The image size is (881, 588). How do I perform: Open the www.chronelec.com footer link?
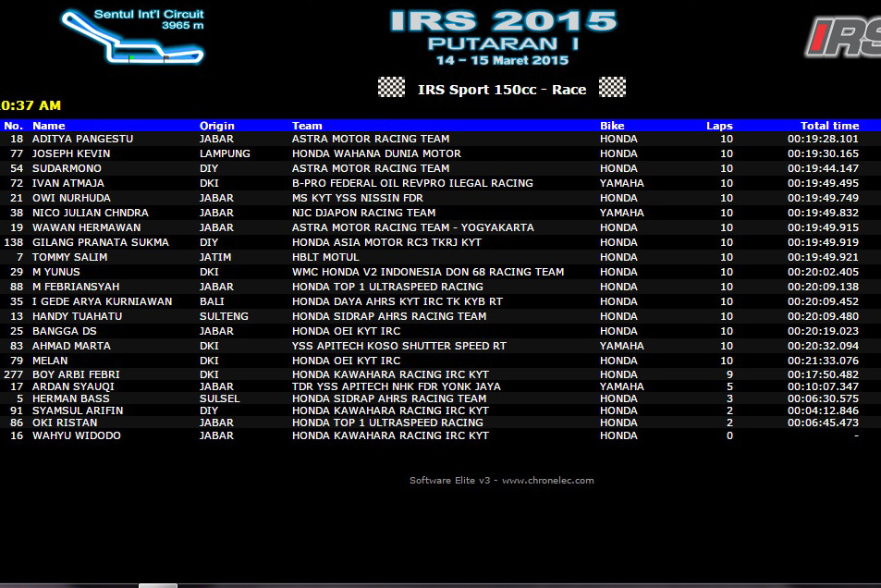(x=547, y=481)
